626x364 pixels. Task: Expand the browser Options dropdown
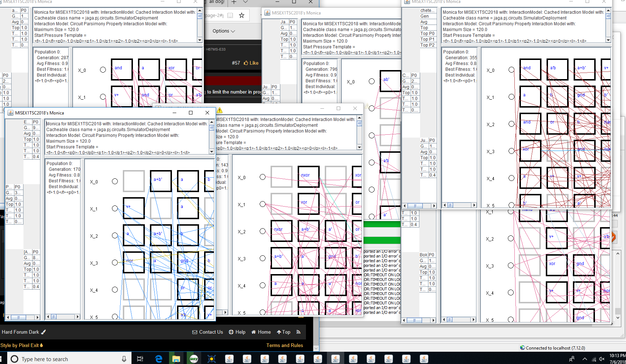click(224, 31)
